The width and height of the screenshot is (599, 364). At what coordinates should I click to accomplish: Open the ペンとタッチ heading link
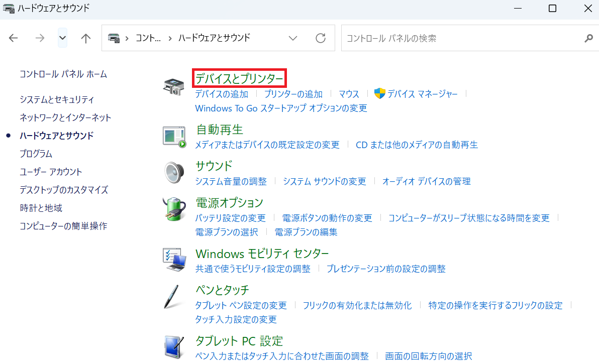tap(222, 290)
